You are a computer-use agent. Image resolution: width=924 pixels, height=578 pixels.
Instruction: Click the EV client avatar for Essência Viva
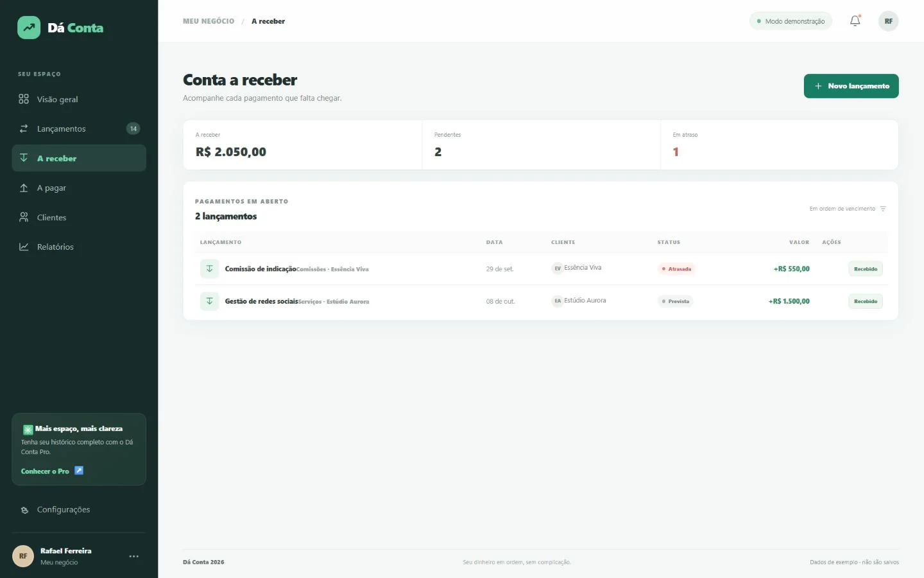tap(558, 268)
